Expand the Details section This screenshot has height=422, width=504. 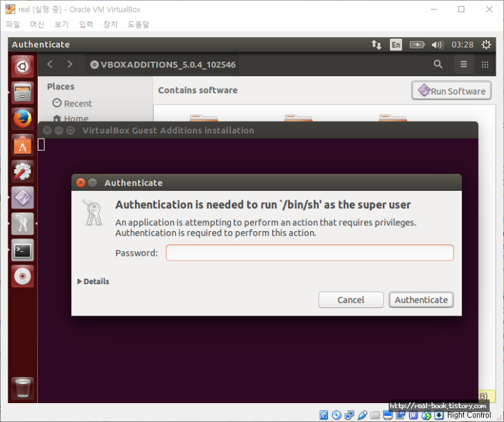pos(93,282)
